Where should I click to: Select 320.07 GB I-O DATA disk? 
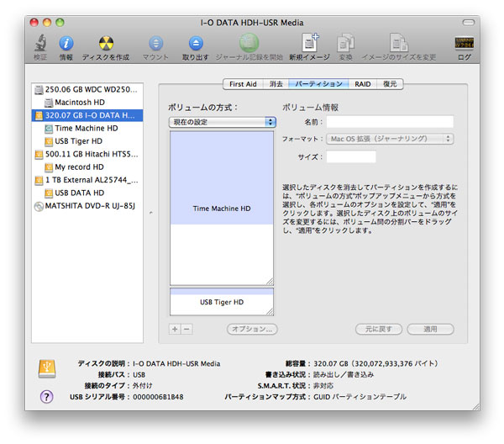tap(87, 115)
